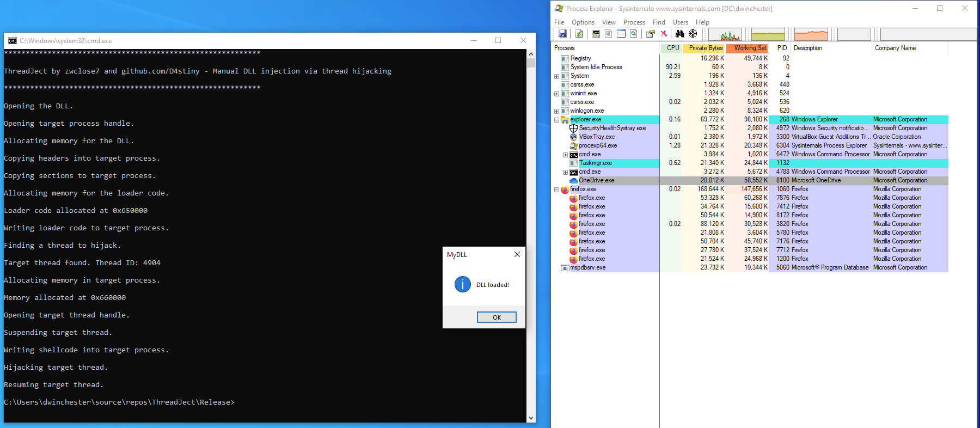
Task: Open the Options menu
Action: coord(583,22)
